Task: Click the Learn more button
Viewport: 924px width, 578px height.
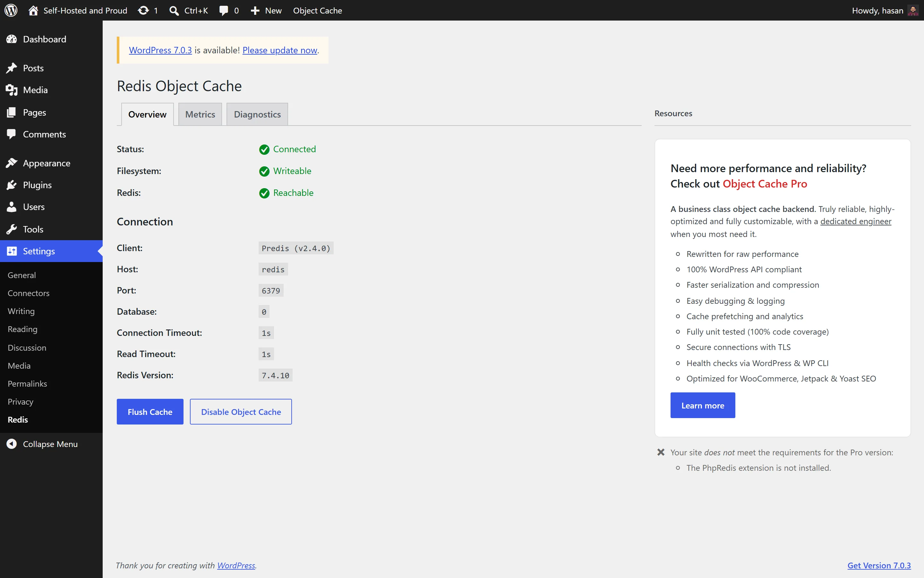Action: 703,405
